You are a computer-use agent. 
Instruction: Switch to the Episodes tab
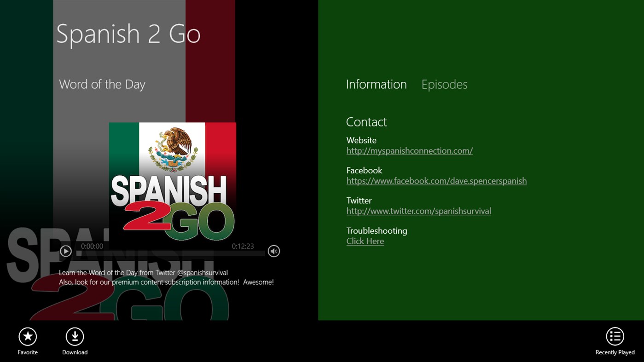tap(444, 84)
